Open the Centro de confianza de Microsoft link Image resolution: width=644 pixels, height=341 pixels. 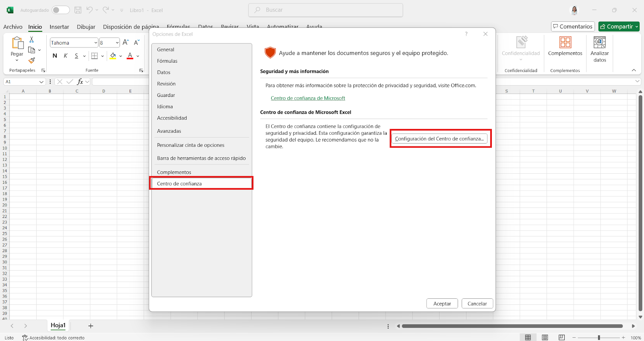308,98
